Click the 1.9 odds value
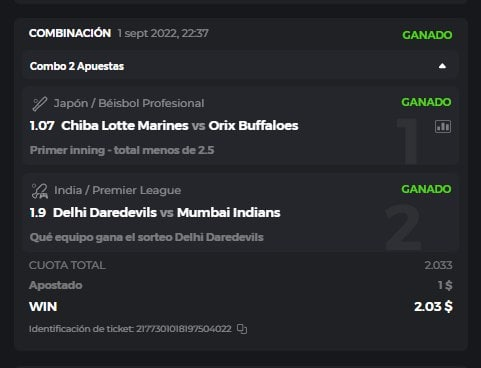The height and width of the screenshot is (368, 481). [38, 213]
